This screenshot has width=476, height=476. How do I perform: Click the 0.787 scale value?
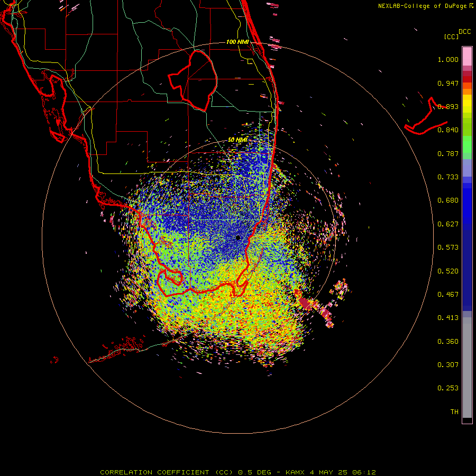coord(448,153)
